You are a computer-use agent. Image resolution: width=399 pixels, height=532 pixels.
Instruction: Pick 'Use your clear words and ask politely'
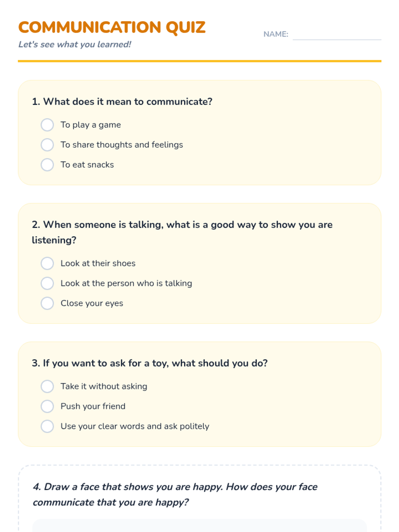pyautogui.click(x=47, y=426)
